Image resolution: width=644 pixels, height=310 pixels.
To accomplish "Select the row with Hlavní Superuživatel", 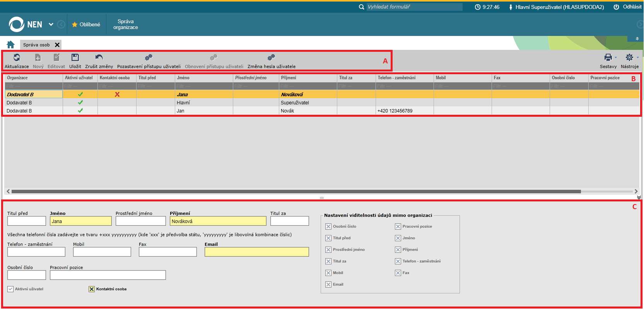I will [322, 102].
